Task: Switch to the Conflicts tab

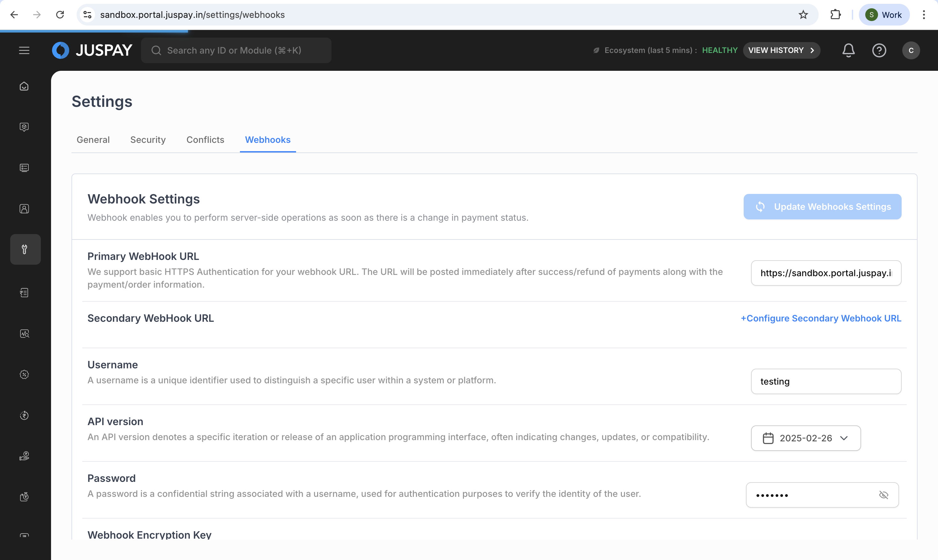Action: pyautogui.click(x=205, y=140)
